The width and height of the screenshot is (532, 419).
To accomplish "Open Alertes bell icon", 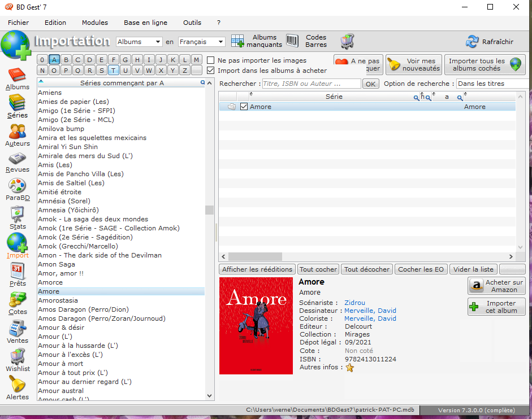I will click(17, 387).
